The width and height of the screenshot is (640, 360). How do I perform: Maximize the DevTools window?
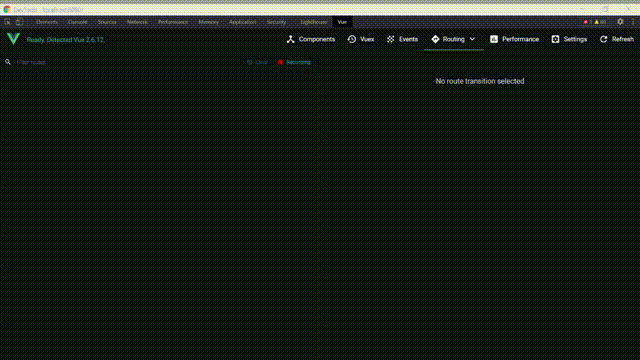(x=606, y=9)
